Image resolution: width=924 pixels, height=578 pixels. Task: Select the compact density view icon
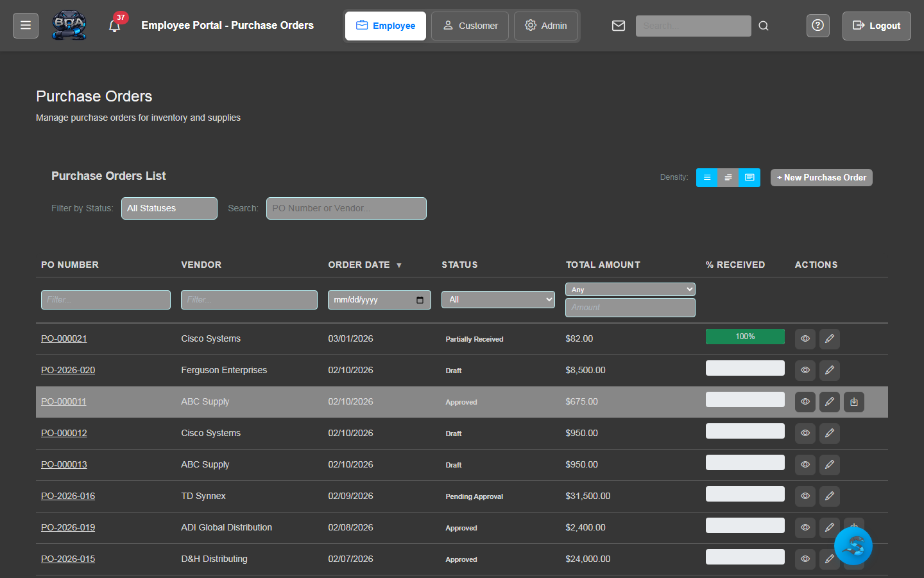point(706,177)
